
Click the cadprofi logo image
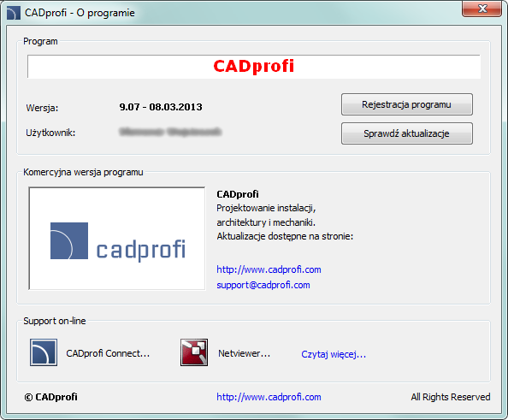pyautogui.click(x=117, y=238)
